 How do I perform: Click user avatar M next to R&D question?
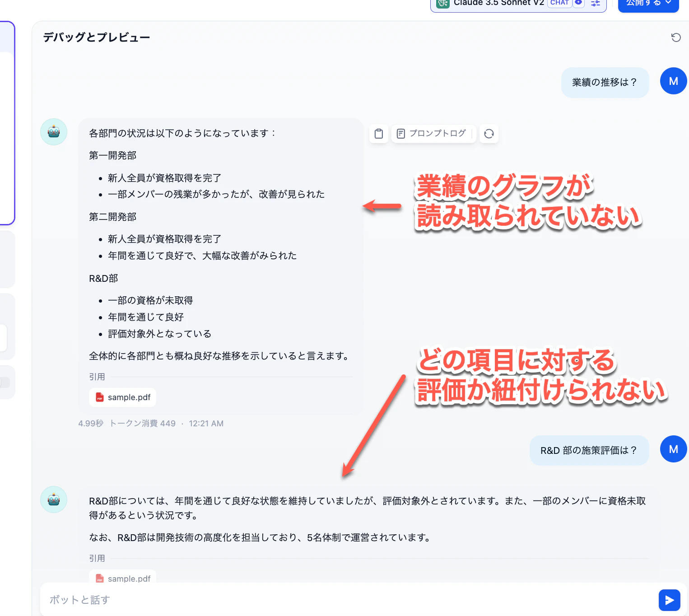(x=673, y=449)
